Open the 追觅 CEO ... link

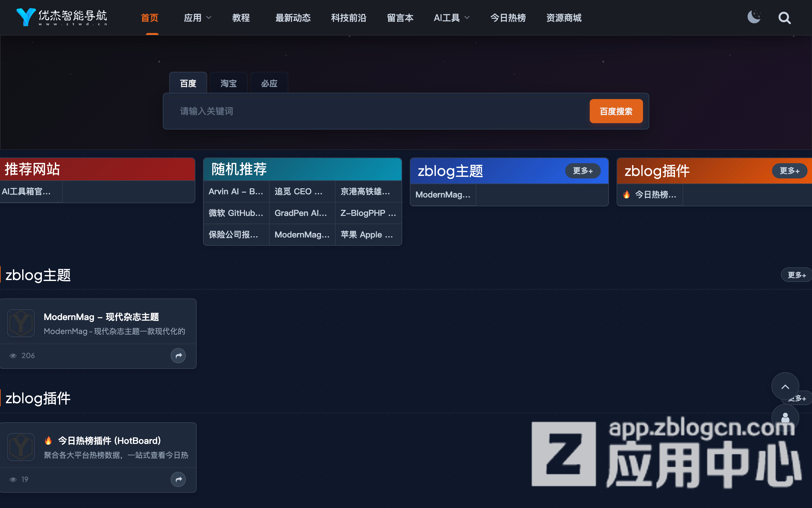pos(298,191)
